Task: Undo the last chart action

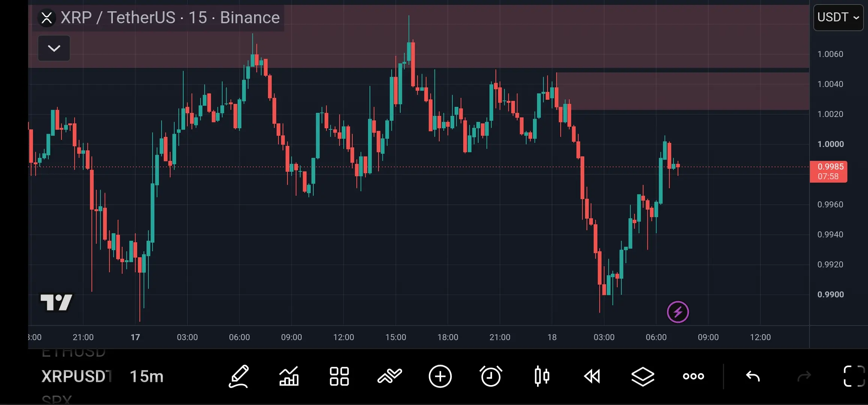Action: tap(753, 376)
